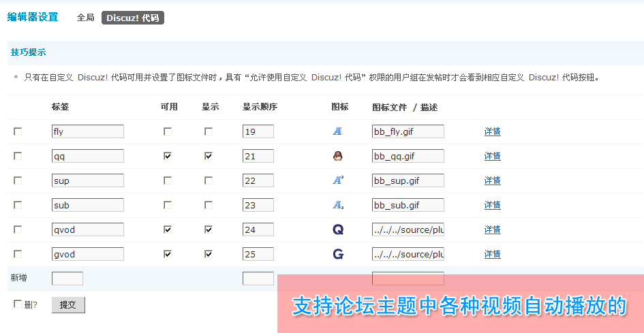This screenshot has height=333, width=644.
Task: Open 详情 link for qq row
Action: pyautogui.click(x=493, y=156)
